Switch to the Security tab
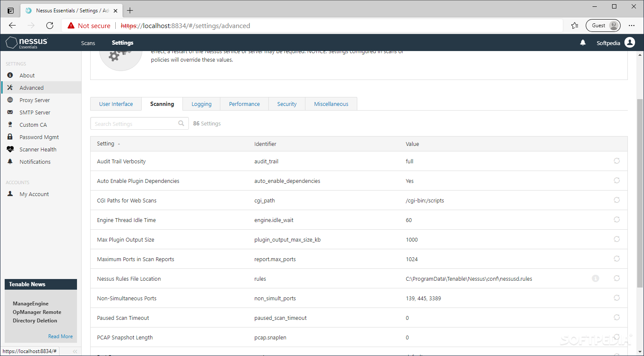The height and width of the screenshot is (356, 644). click(x=286, y=103)
